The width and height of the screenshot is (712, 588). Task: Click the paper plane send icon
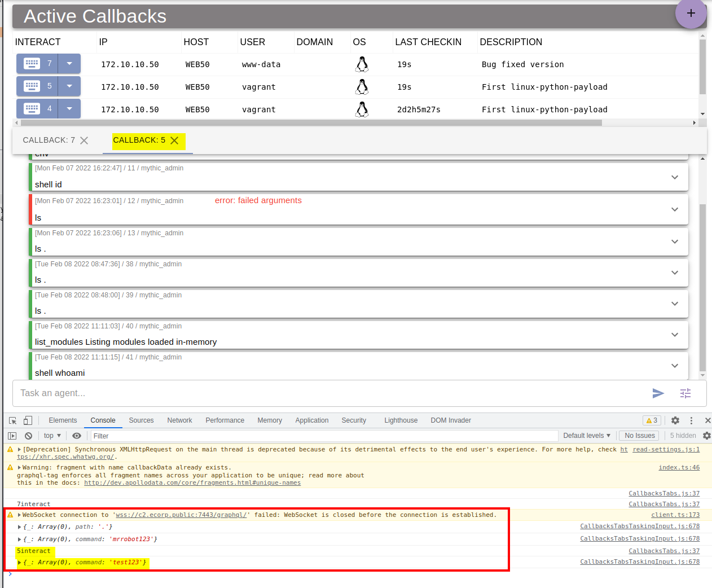pyautogui.click(x=658, y=393)
